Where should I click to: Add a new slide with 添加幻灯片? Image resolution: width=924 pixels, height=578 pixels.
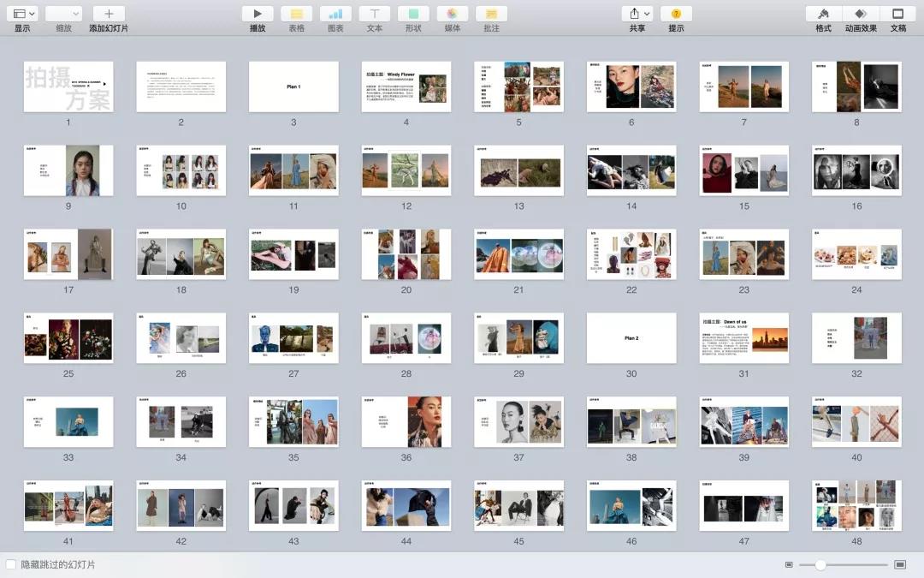(109, 14)
